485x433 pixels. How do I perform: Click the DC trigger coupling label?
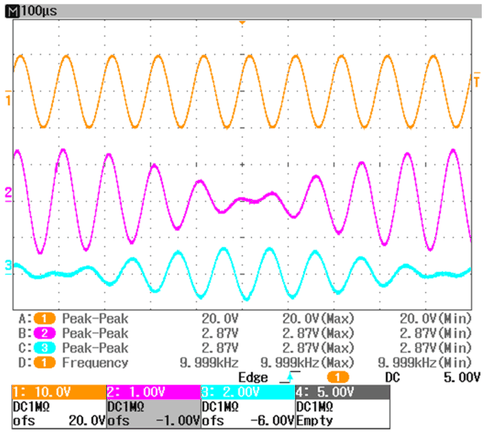point(392,377)
